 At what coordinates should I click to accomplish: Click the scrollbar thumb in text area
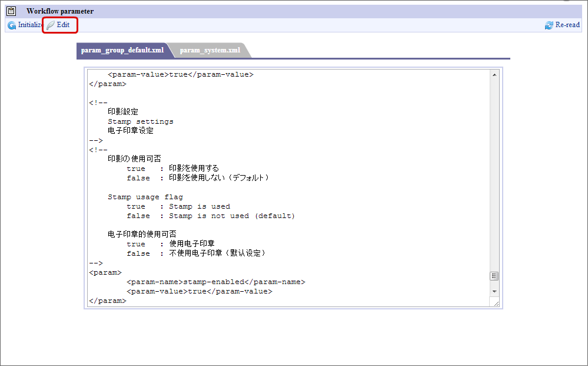494,276
